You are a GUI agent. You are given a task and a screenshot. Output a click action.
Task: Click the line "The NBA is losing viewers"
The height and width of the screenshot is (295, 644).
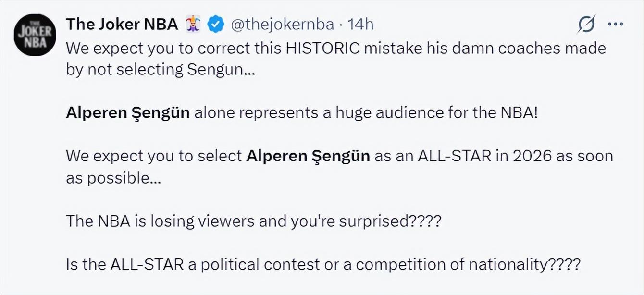161,221
